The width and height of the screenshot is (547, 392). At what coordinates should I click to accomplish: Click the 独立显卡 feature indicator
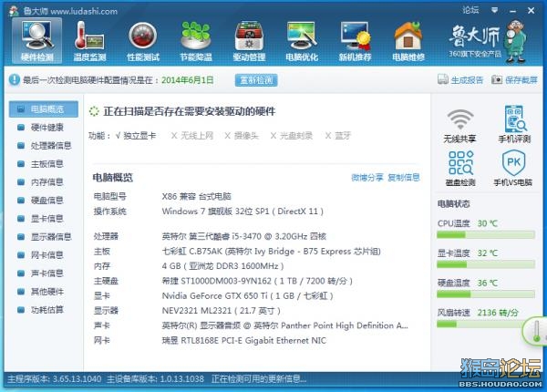point(136,135)
